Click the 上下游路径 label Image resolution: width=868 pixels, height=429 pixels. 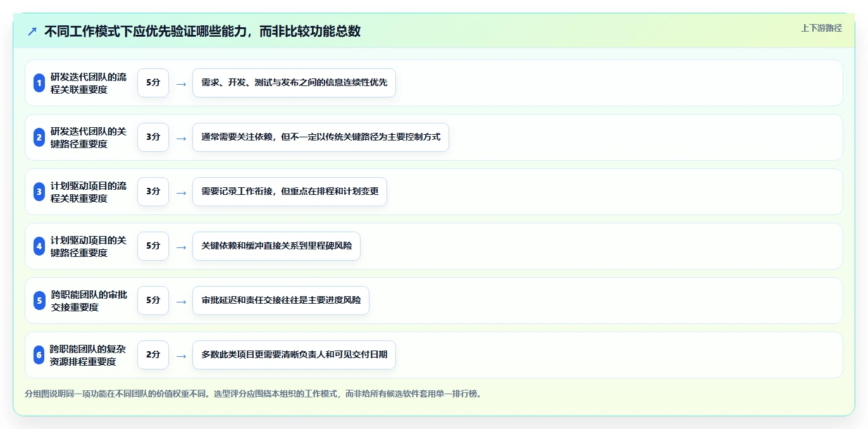click(821, 28)
